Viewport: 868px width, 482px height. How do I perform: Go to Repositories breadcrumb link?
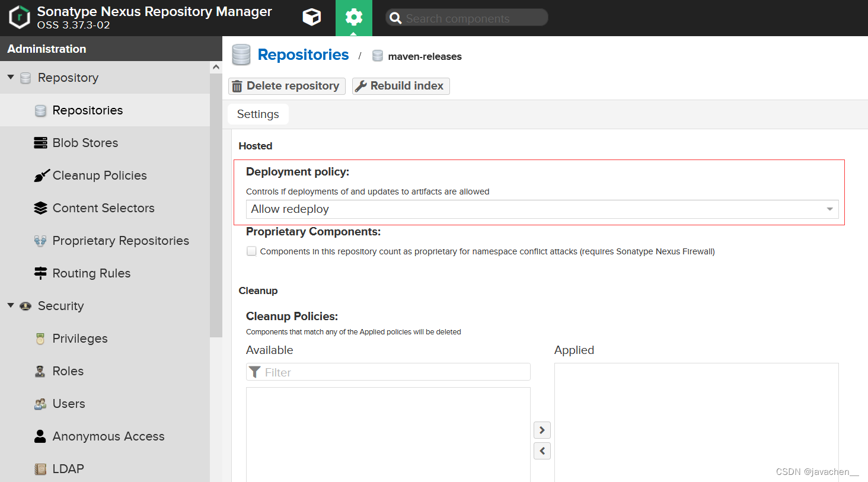point(303,55)
